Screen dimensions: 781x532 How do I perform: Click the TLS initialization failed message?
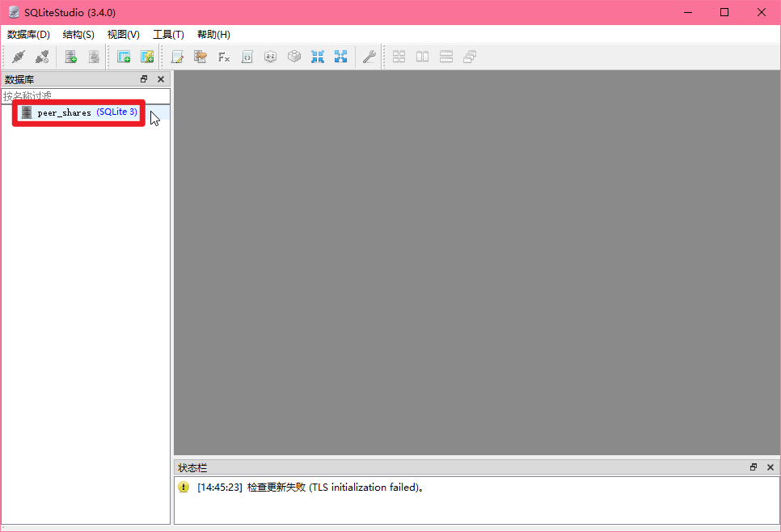[310, 488]
